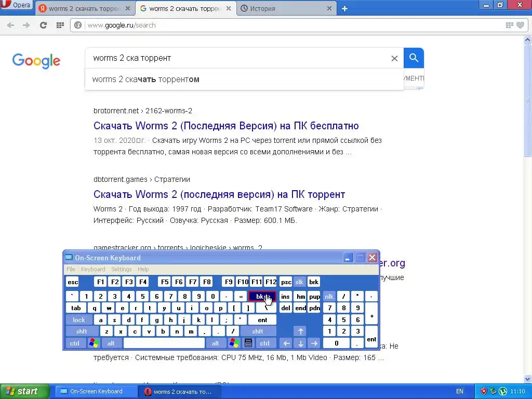Click the right arrow key
Viewport: 532px width, 399px height.
(x=314, y=343)
